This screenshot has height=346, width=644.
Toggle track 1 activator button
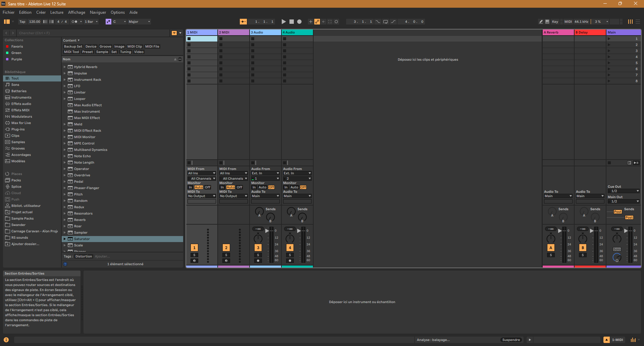click(x=194, y=248)
